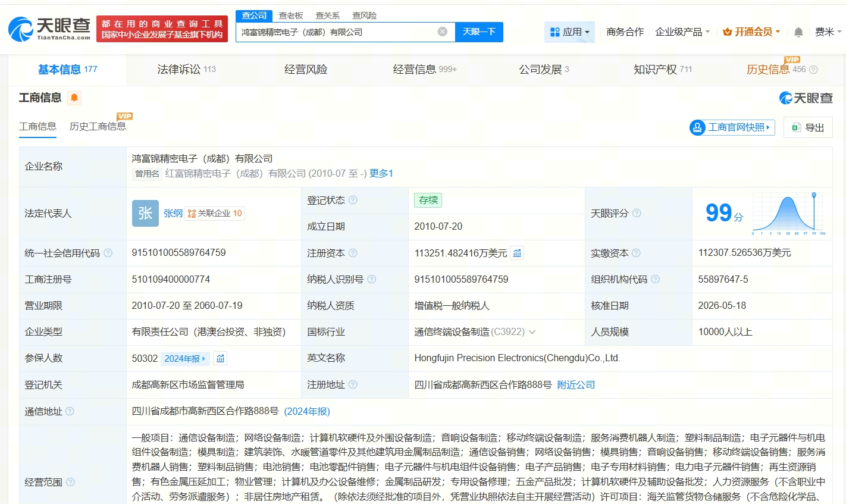Open the chart icon next to registered capital
The width and height of the screenshot is (846, 504).
click(x=518, y=253)
